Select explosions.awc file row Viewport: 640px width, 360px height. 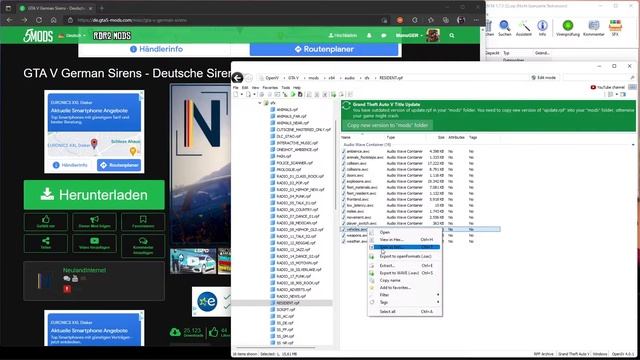pyautogui.click(x=420, y=181)
